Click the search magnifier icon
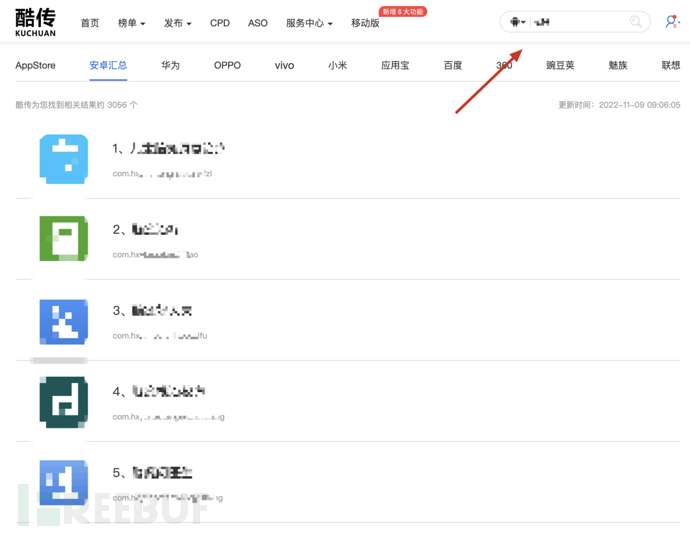 coord(635,21)
